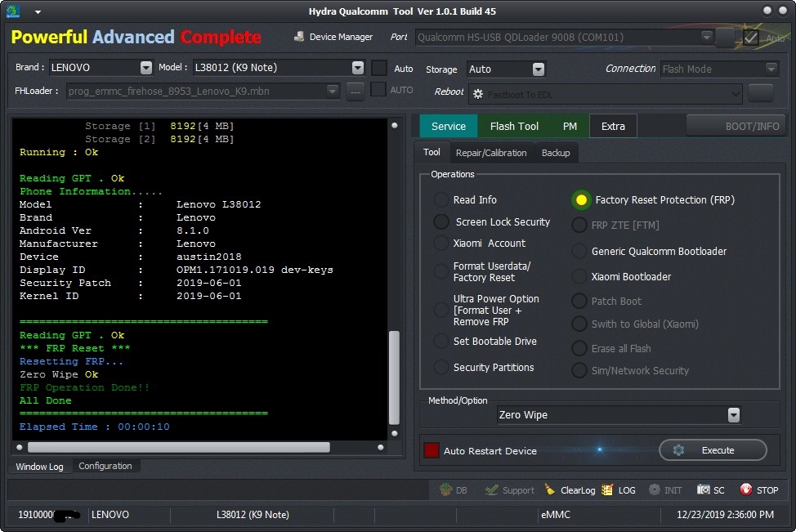This screenshot has width=796, height=532.
Task: Click the reboot gear icon
Action: (x=478, y=94)
